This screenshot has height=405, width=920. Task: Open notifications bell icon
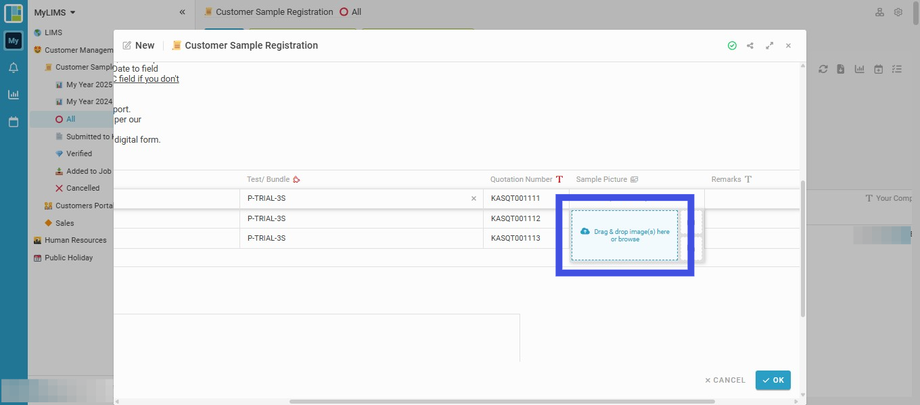click(13, 68)
